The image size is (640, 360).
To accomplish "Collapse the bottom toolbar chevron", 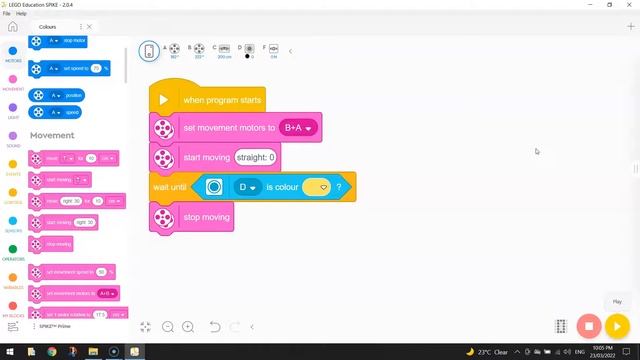I will 252,327.
